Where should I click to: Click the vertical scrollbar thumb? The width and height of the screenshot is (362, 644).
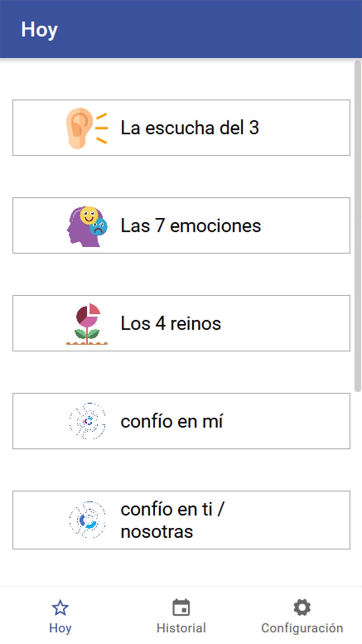358,226
